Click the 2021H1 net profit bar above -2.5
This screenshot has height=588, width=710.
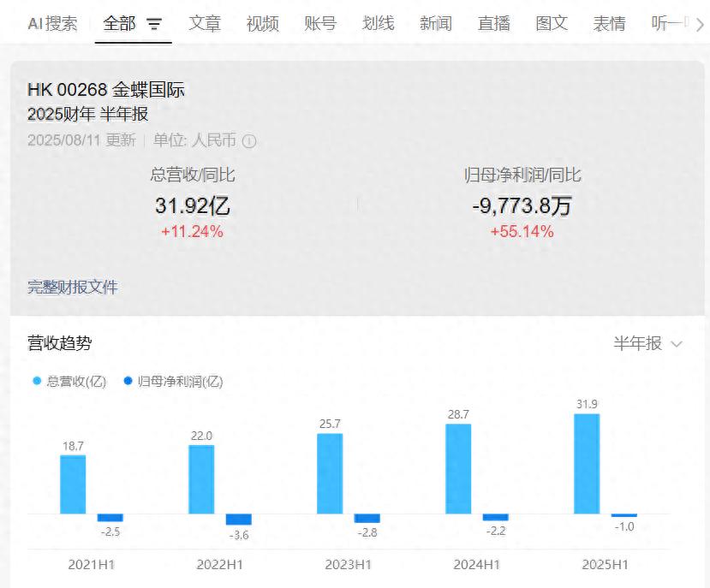coord(110,517)
